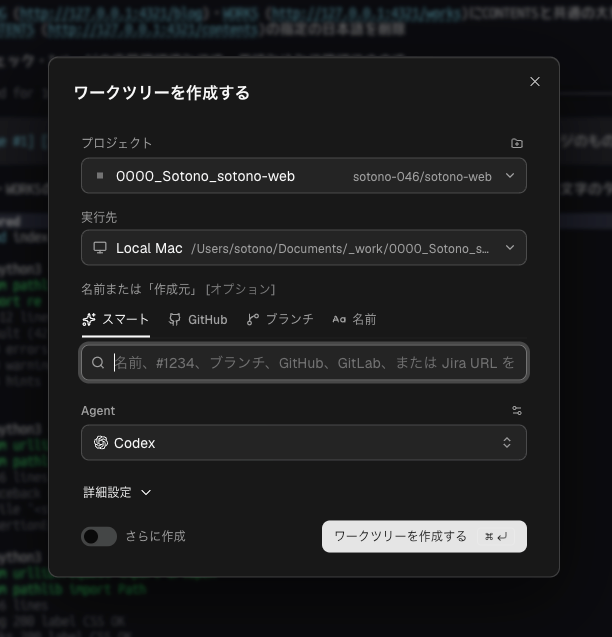Select the スマート tab
The height and width of the screenshot is (637, 612).
tap(116, 320)
